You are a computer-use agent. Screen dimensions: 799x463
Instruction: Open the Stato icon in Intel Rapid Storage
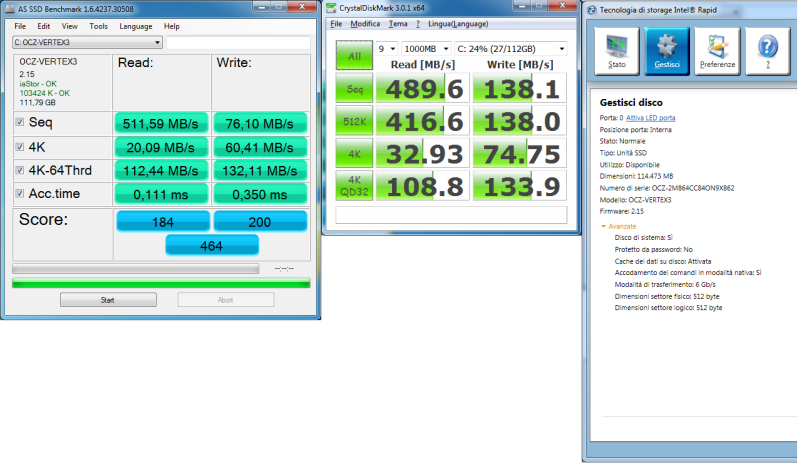tap(617, 50)
